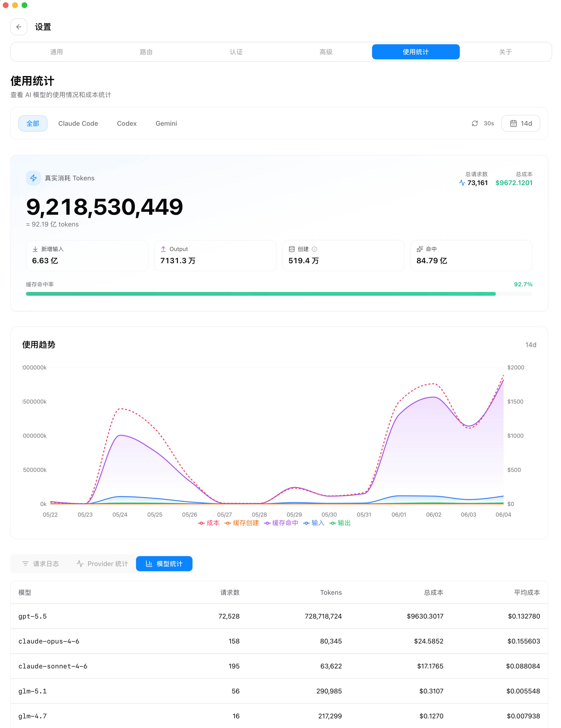This screenshot has height=728, width=561.
Task: Toggle 缓存创建 series in chart legend
Action: pos(241,523)
